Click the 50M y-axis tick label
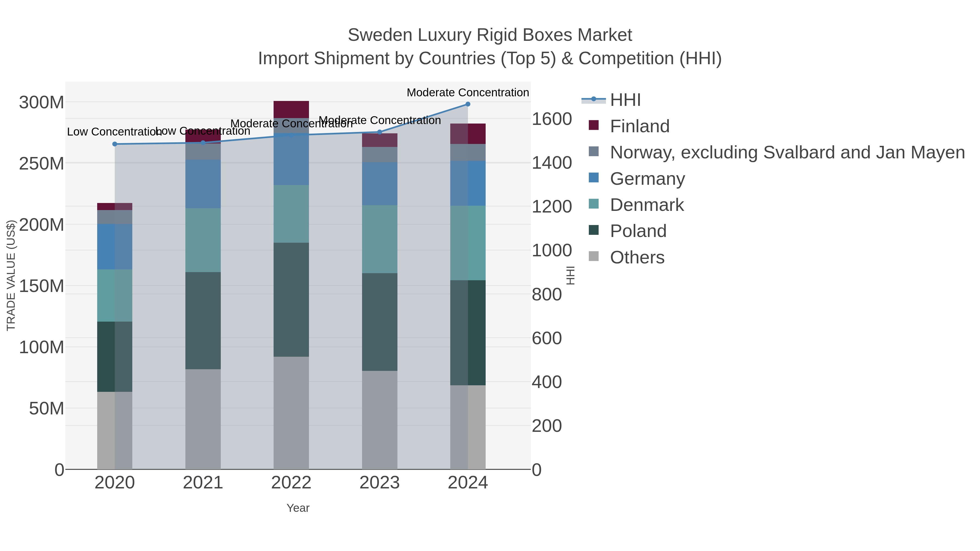The image size is (980, 551). click(x=47, y=408)
